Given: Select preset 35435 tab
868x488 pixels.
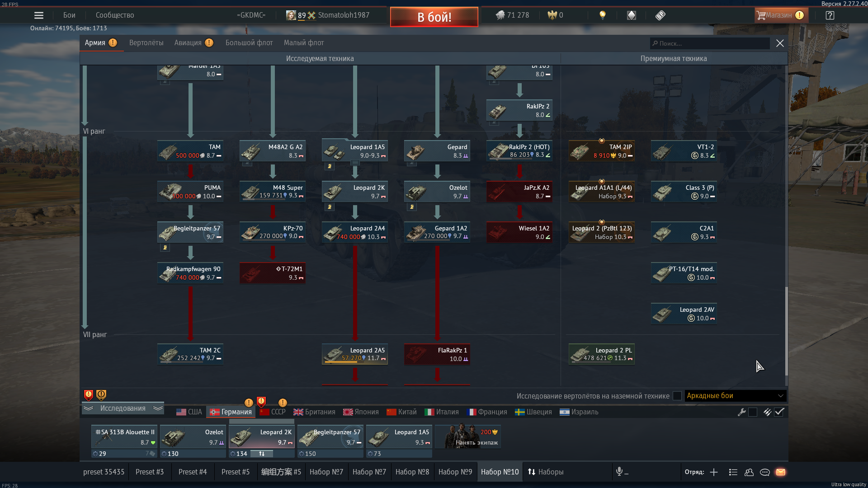Looking at the screenshot, I should (104, 472).
